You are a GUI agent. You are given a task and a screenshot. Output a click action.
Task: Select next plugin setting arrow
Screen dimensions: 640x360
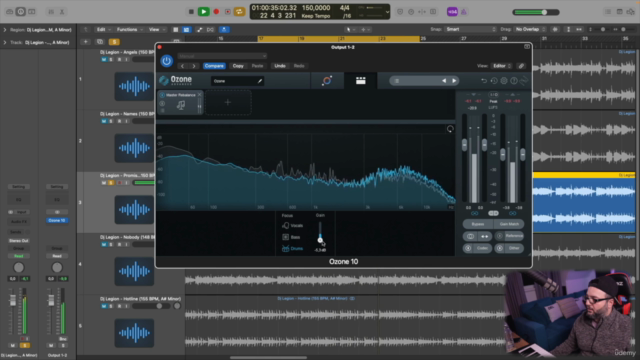tap(194, 66)
